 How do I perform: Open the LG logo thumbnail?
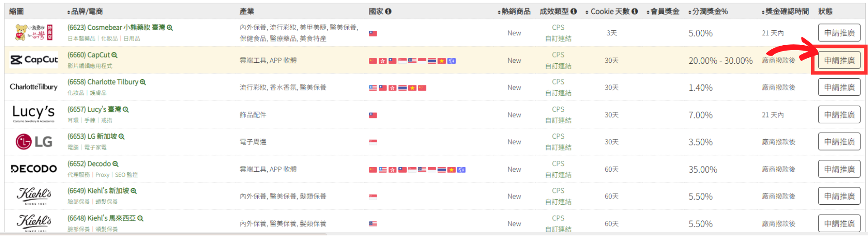[x=34, y=142]
